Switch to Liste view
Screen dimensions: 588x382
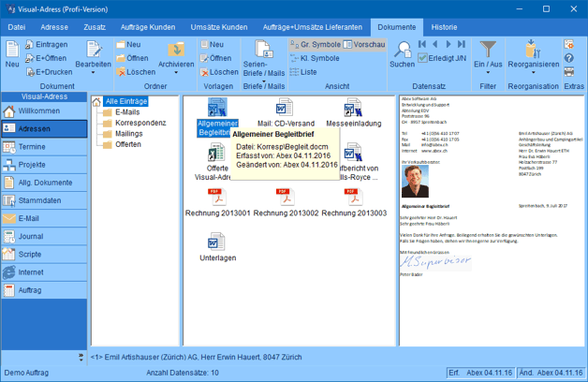[x=303, y=72]
